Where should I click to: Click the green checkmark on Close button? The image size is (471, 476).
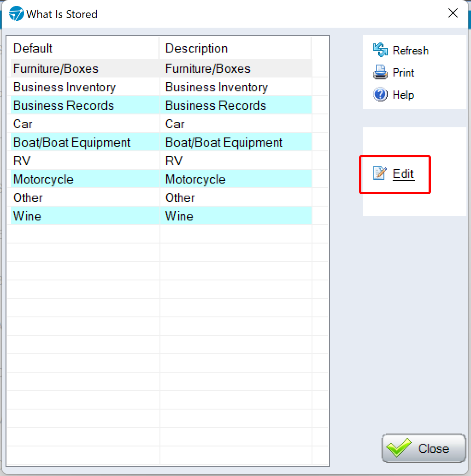click(x=399, y=448)
